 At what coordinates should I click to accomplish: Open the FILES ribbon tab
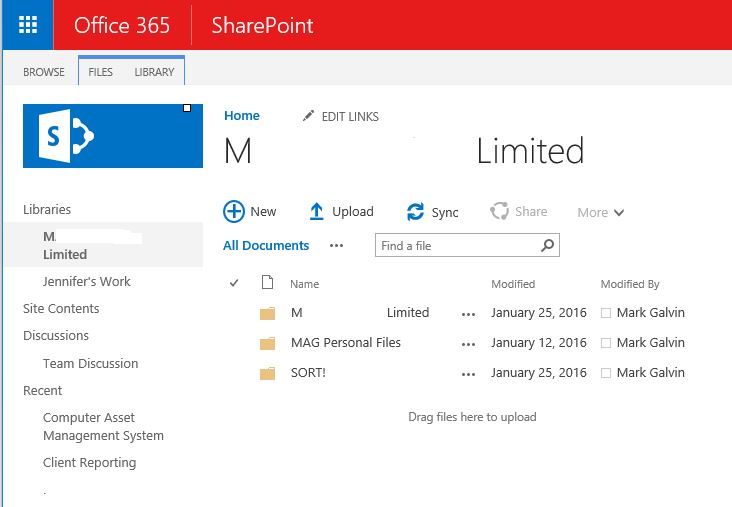tap(100, 72)
